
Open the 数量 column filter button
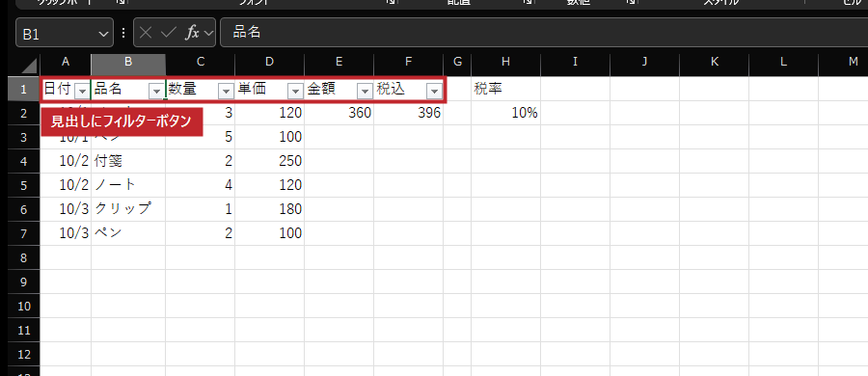(x=226, y=91)
